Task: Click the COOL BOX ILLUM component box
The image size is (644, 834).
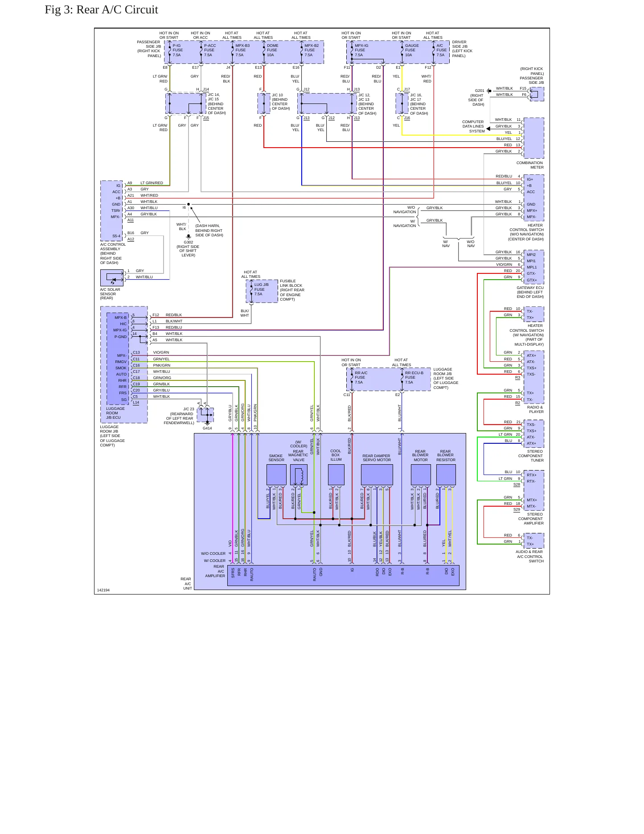Action: pyautogui.click(x=336, y=475)
